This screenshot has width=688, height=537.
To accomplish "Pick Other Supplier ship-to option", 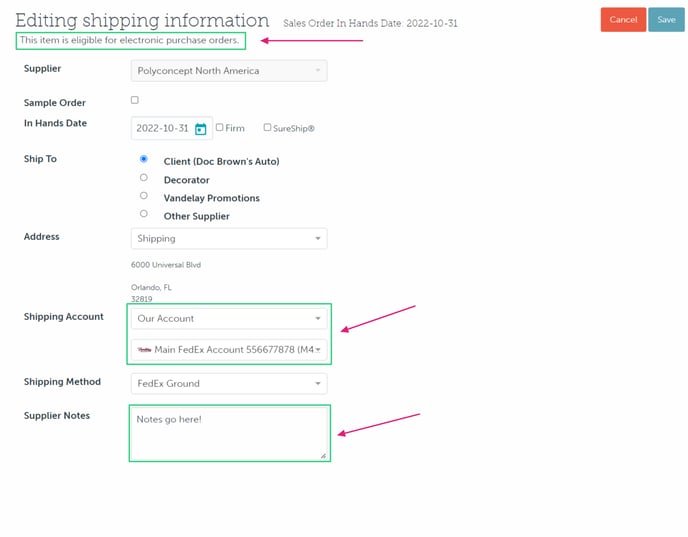I will 144,214.
